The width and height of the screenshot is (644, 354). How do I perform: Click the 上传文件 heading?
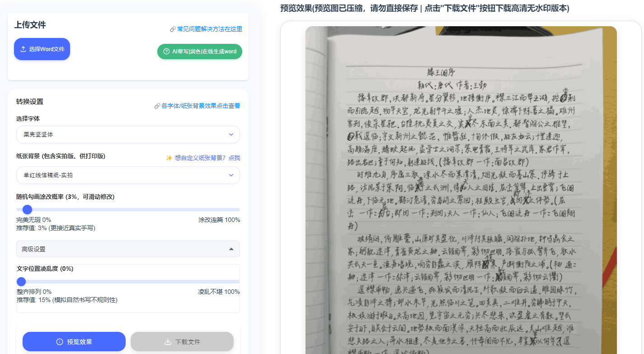[x=30, y=25]
